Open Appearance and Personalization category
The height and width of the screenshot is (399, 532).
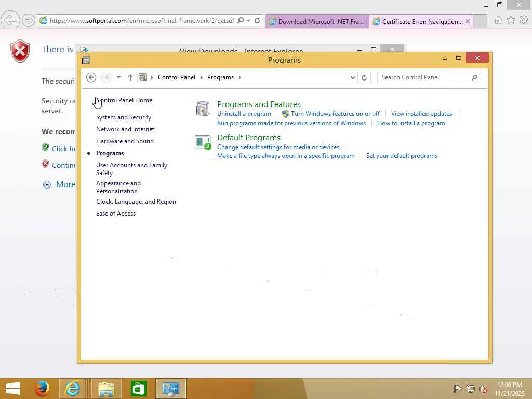pos(118,187)
